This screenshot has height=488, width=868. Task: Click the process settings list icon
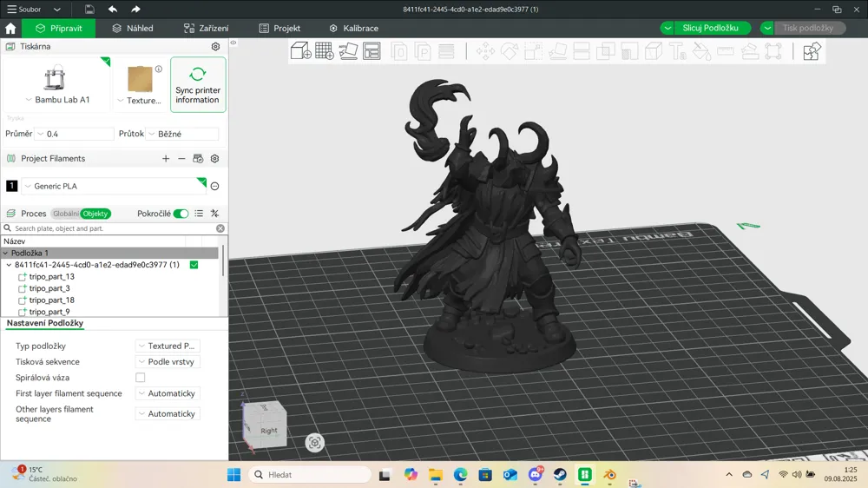pos(199,214)
